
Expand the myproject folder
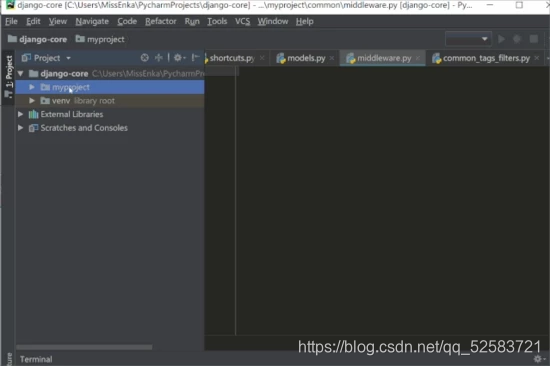pos(32,87)
